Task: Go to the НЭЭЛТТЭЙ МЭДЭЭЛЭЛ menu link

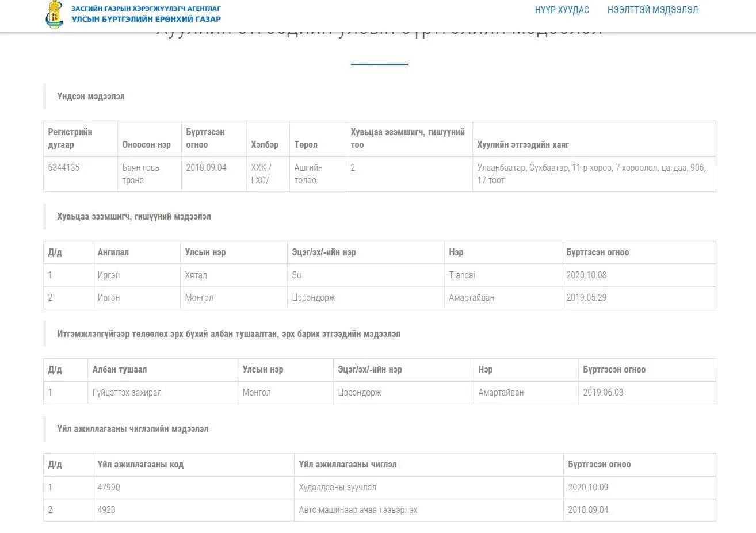Action: 652,10
